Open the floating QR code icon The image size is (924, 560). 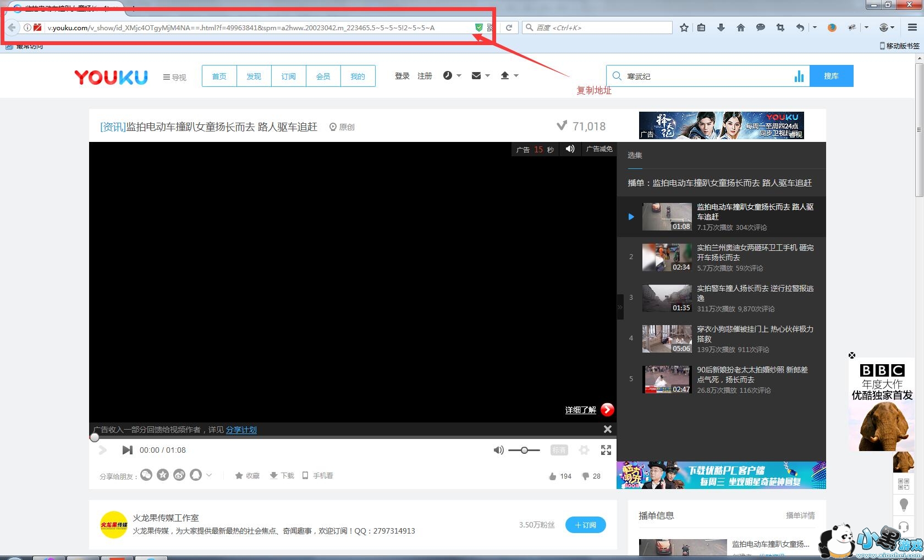coord(903,484)
